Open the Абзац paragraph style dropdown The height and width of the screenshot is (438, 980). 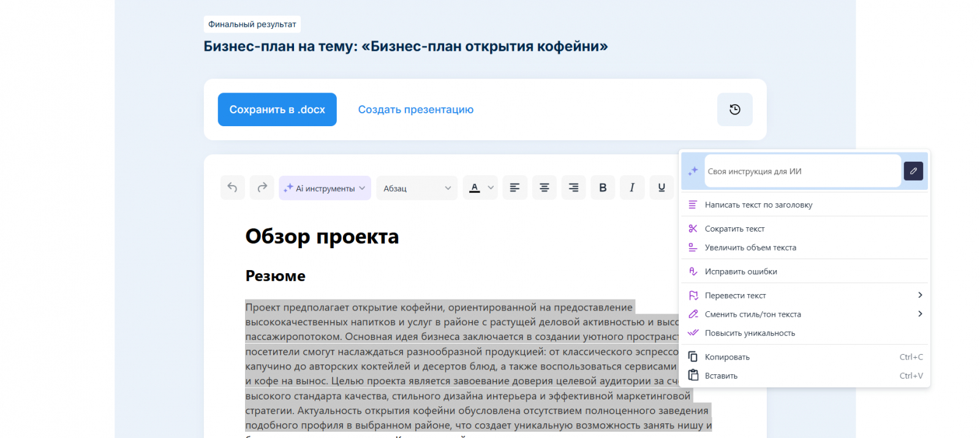tap(417, 188)
